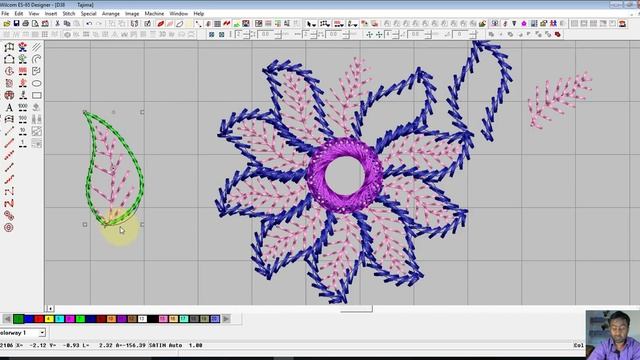The height and width of the screenshot is (360, 640).
Task: Select the Arc curve tool
Action: click(37, 59)
